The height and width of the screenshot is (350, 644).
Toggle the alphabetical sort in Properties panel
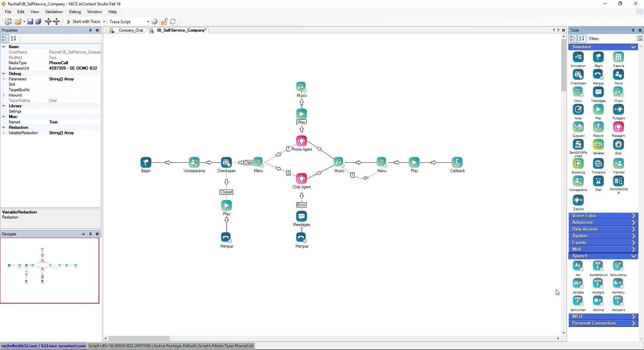[13, 38]
